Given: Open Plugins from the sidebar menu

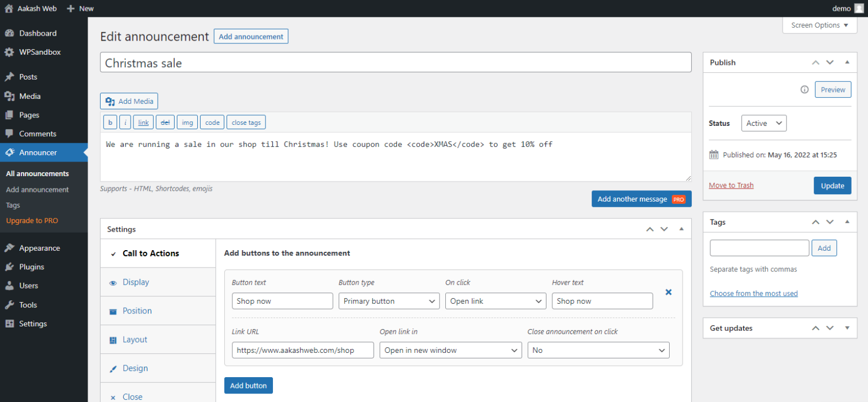Looking at the screenshot, I should click(31, 267).
